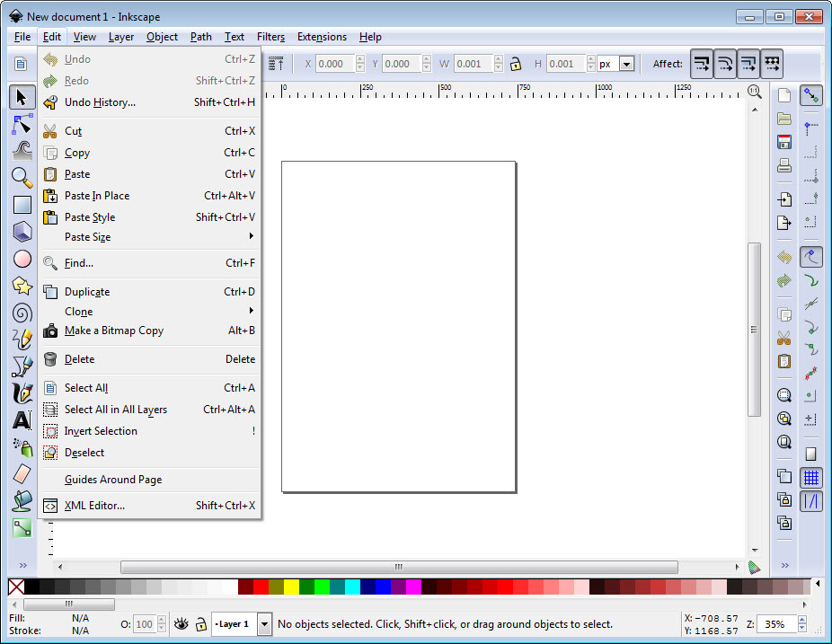832x644 pixels.
Task: Open the Filters menu
Action: [270, 37]
